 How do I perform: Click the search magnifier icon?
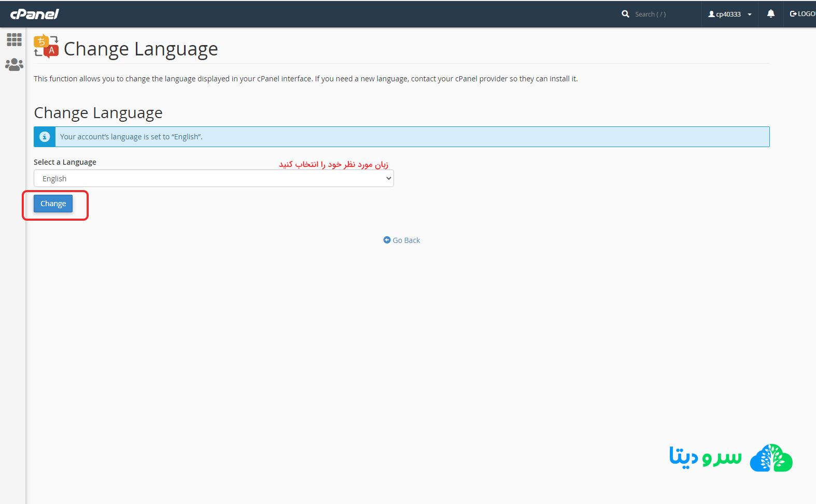(x=625, y=14)
